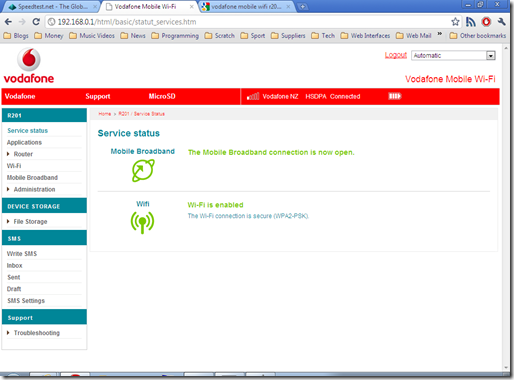Image resolution: width=514 pixels, height=380 pixels.
Task: Click the Mobile Broadband globe icon
Action: pyautogui.click(x=143, y=170)
